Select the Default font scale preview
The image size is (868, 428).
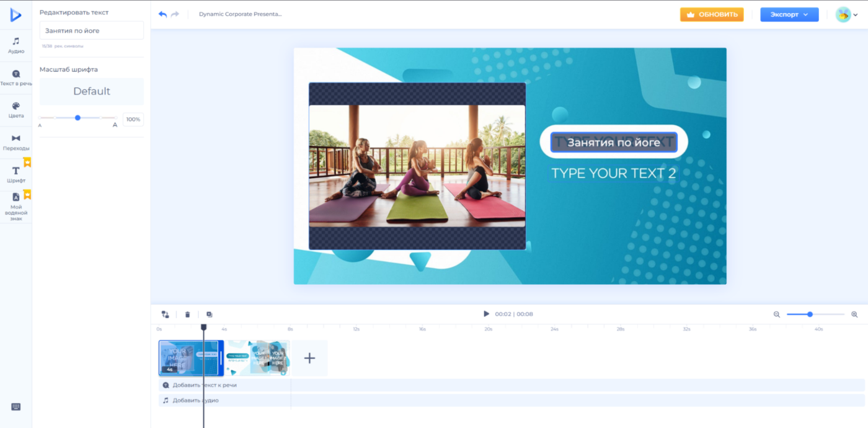[x=92, y=91]
